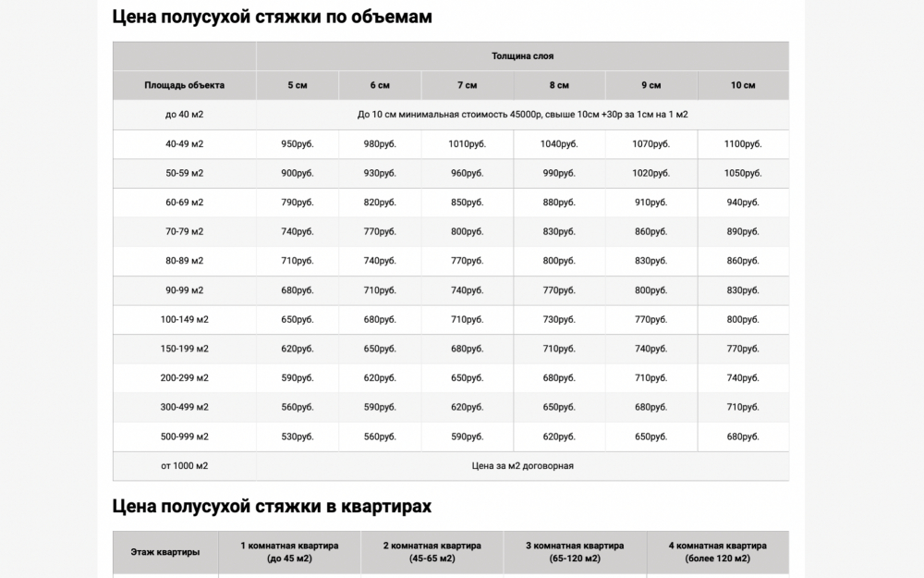924x578 pixels.
Task: Select the '5 см' column header
Action: 298,85
